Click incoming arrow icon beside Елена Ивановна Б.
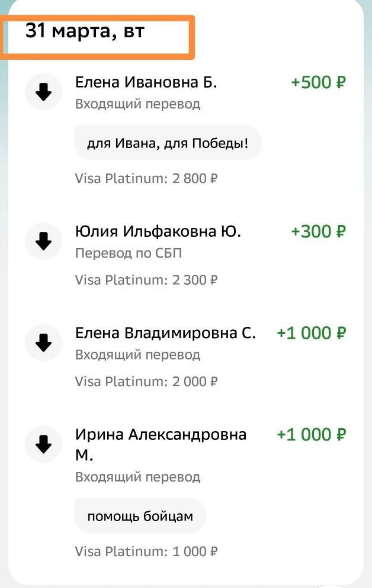 [43, 92]
